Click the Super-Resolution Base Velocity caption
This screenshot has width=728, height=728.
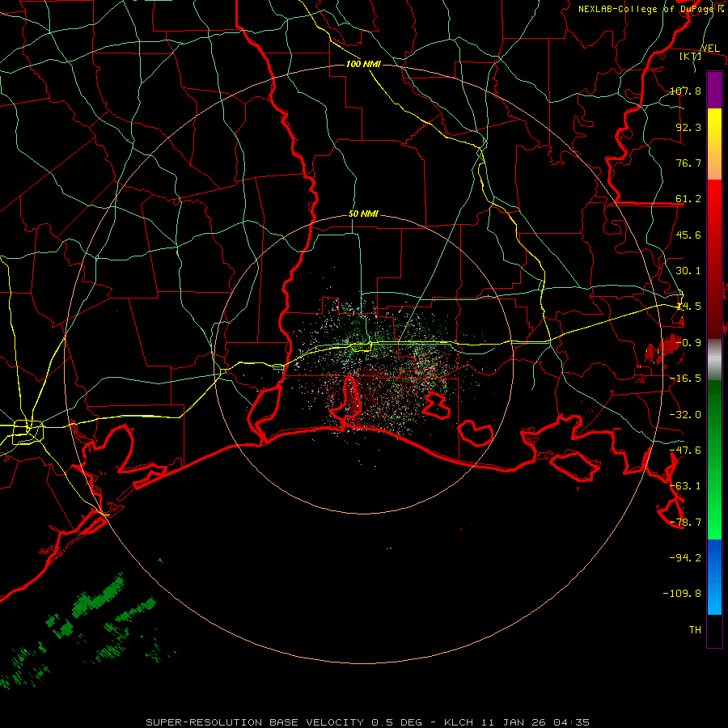(368, 722)
